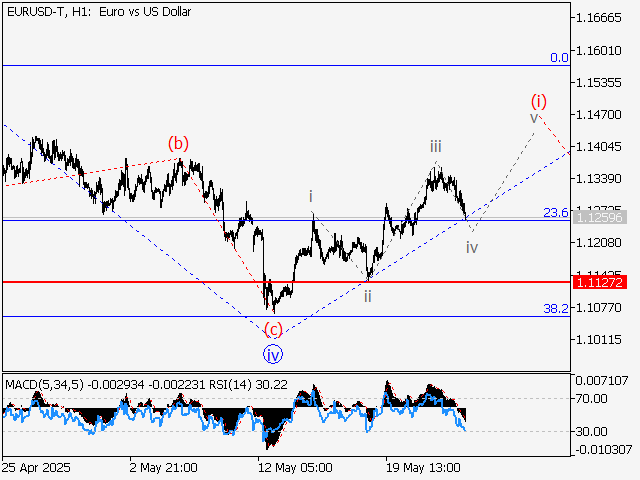This screenshot has height=480, width=640.
Task: Click the projected wave v label
Action: (x=534, y=117)
